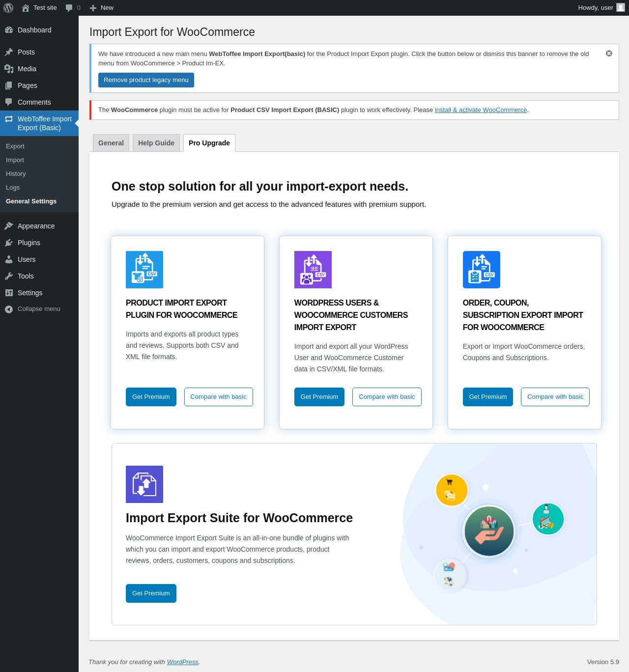Get Premium for Product Import Export plugin
629x672 pixels.
[x=151, y=397]
